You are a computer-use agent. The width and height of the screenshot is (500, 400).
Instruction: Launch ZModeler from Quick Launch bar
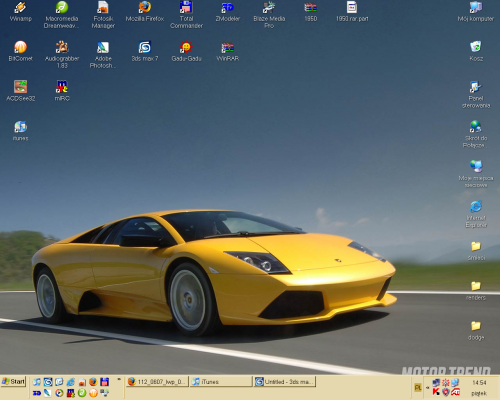point(37,393)
